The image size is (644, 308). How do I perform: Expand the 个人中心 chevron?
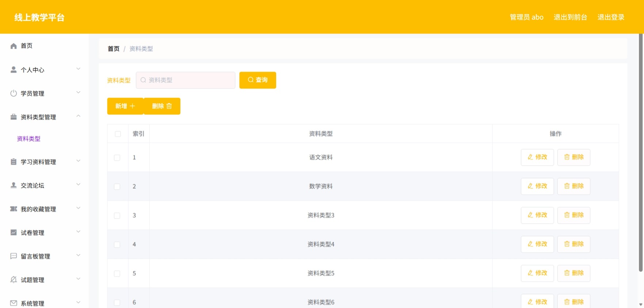78,69
